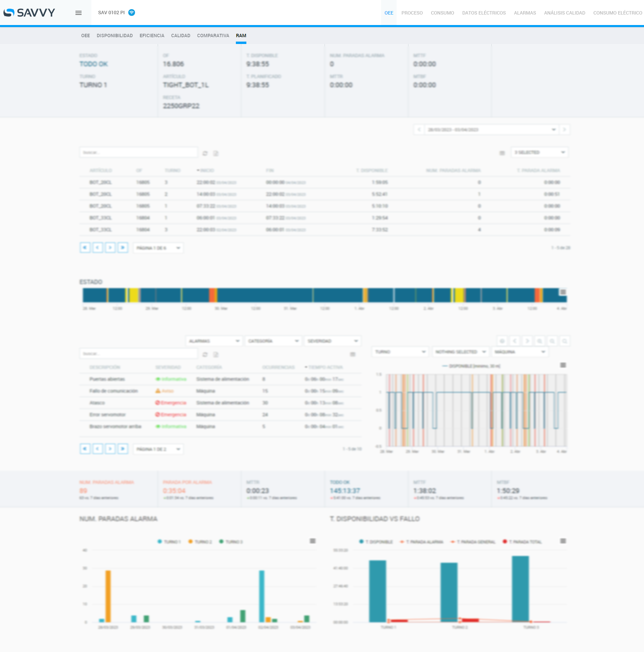This screenshot has width=644, height=652.
Task: Toggle TURNO 2 series in legend
Action: pyautogui.click(x=200, y=542)
